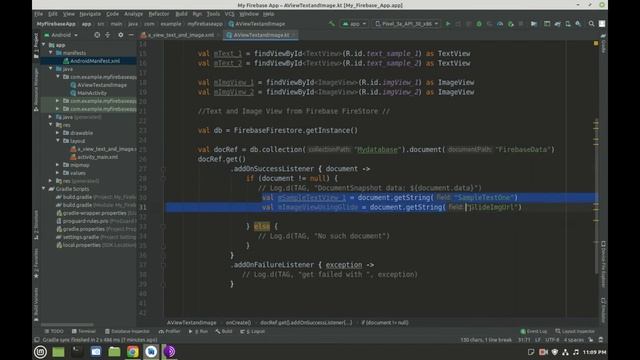Collapse the layout folder
This screenshot has height=360, width=640.
pyautogui.click(x=58, y=141)
